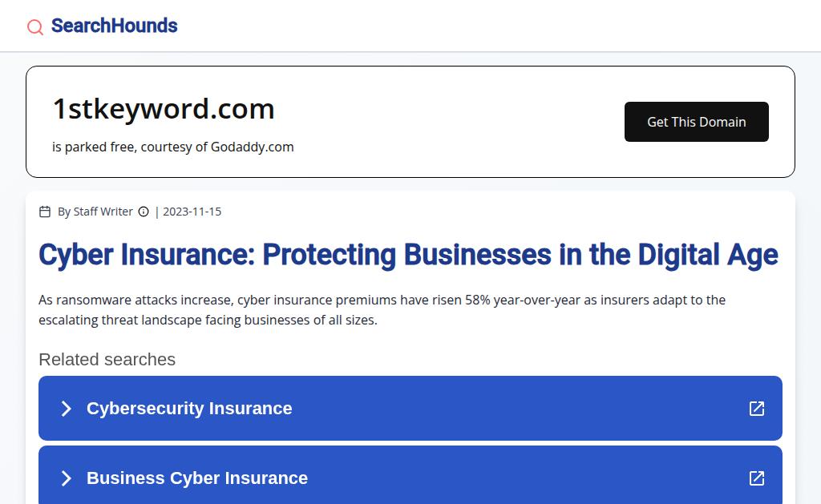Click the 2023-11-15 publish date
Viewport: 821px width, 504px height.
pyautogui.click(x=192, y=212)
